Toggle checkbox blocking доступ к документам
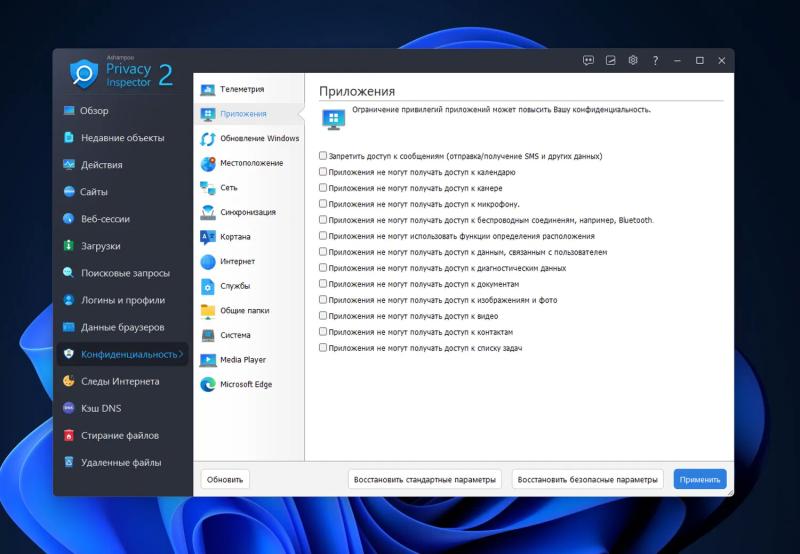 coord(322,284)
